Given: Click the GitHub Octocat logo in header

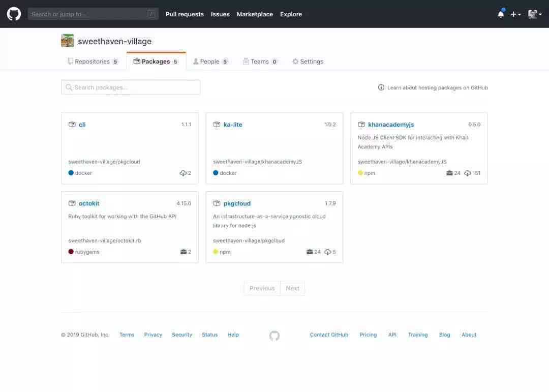Looking at the screenshot, I should tap(14, 14).
